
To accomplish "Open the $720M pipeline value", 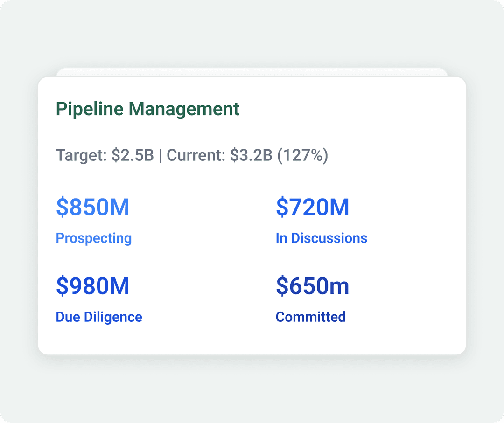I will (x=312, y=208).
